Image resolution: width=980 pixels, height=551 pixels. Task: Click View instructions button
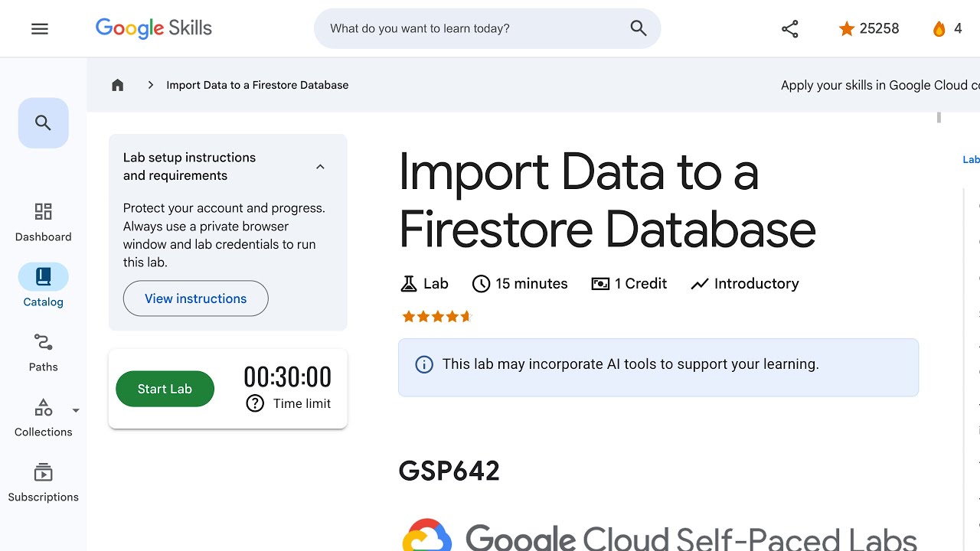pos(196,298)
